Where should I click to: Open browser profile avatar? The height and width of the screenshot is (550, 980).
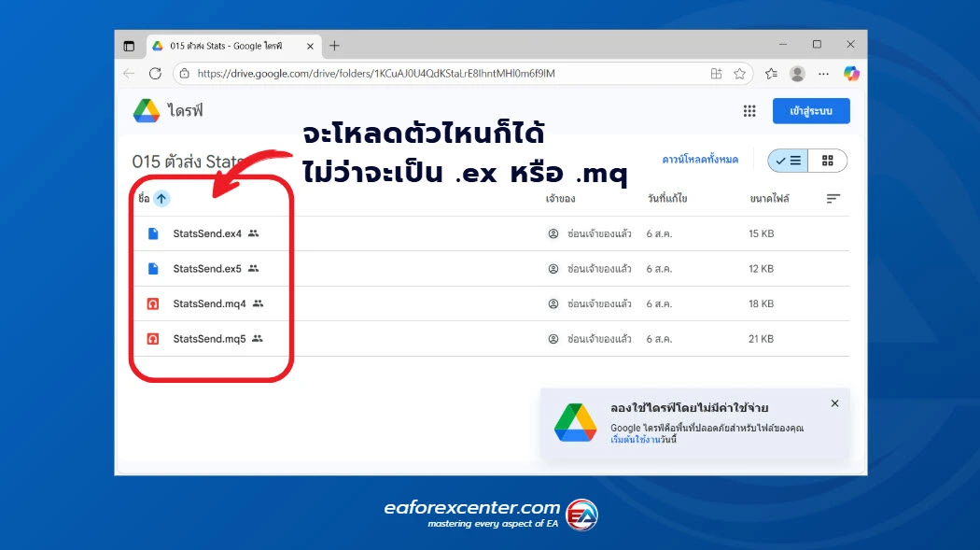point(797,74)
